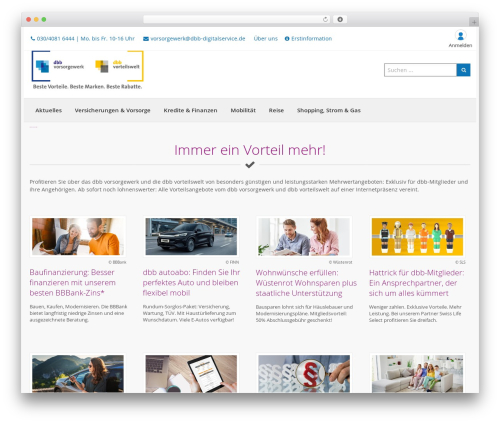This screenshot has width=500, height=423.
Task: Click the new tab plus button
Action: pyautogui.click(x=474, y=22)
